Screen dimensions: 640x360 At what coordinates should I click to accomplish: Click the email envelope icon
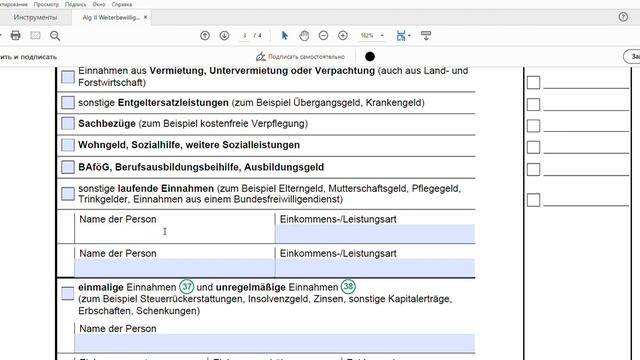(x=36, y=36)
